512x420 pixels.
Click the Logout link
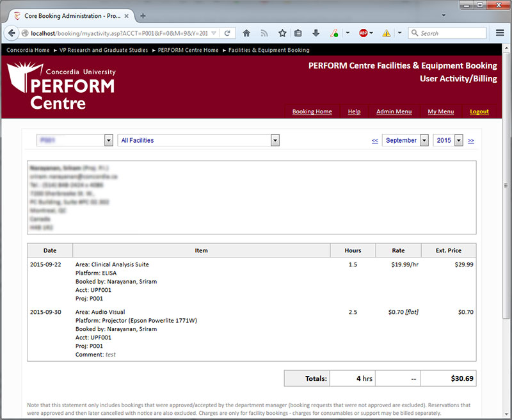tap(479, 111)
